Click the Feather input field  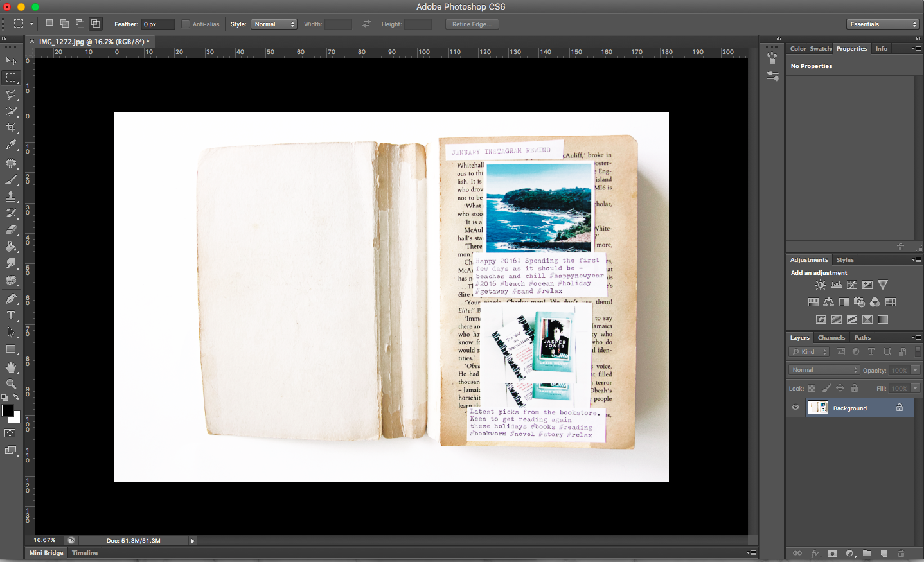pos(158,24)
